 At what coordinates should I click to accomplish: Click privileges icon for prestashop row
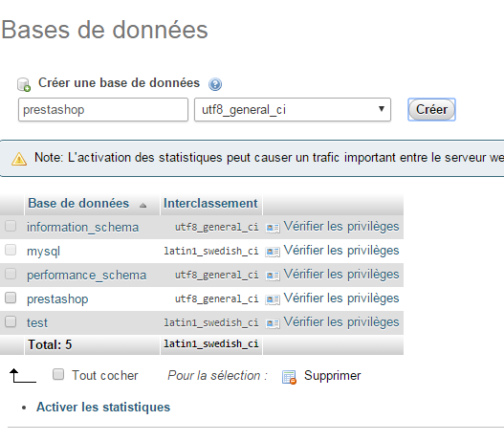pyautogui.click(x=273, y=299)
